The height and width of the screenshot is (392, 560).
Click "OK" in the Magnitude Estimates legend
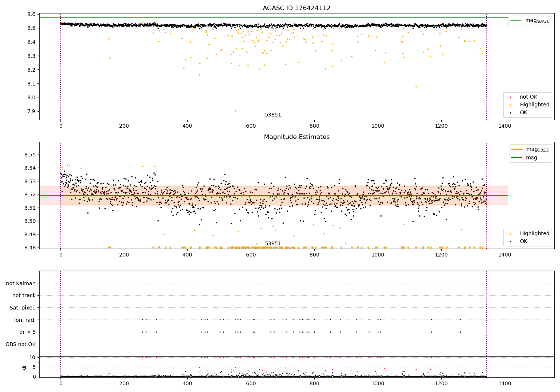pyautogui.click(x=523, y=242)
